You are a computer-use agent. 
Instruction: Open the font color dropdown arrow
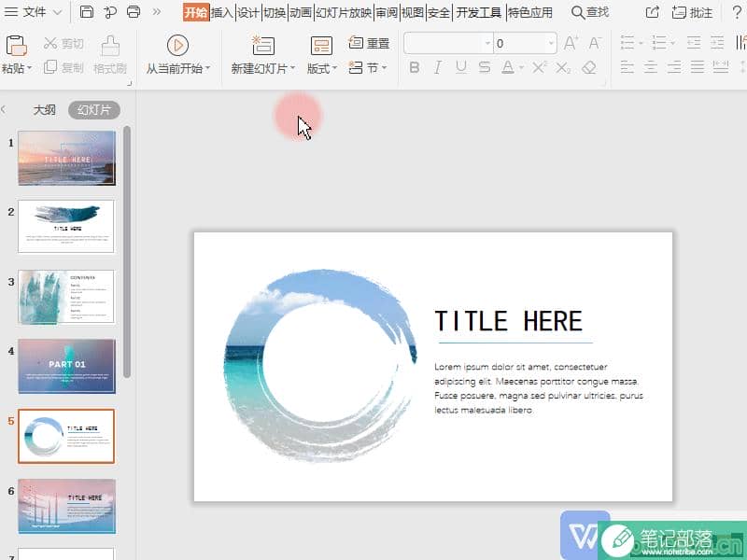coord(521,68)
